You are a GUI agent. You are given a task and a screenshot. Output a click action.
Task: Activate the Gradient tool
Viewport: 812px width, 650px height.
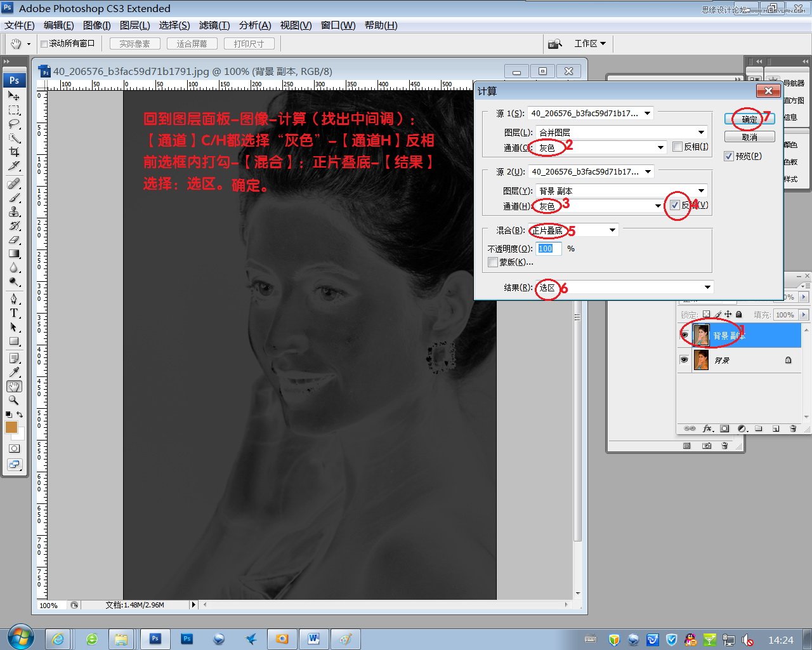coord(14,255)
